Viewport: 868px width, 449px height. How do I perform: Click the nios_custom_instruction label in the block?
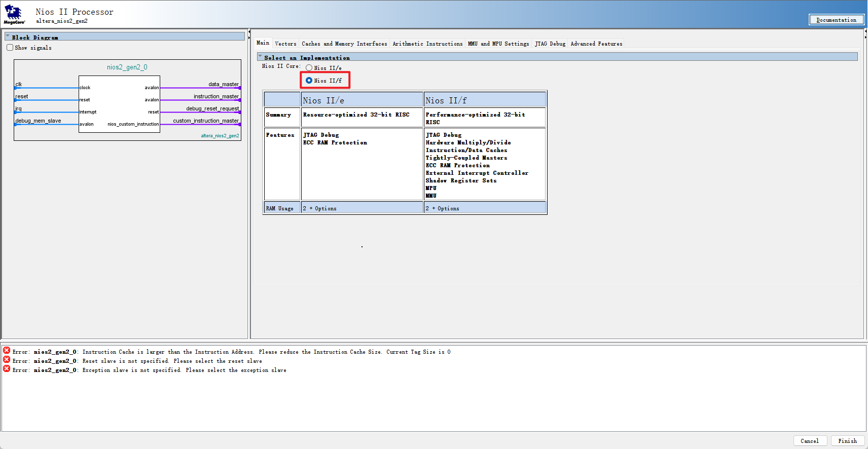(133, 124)
